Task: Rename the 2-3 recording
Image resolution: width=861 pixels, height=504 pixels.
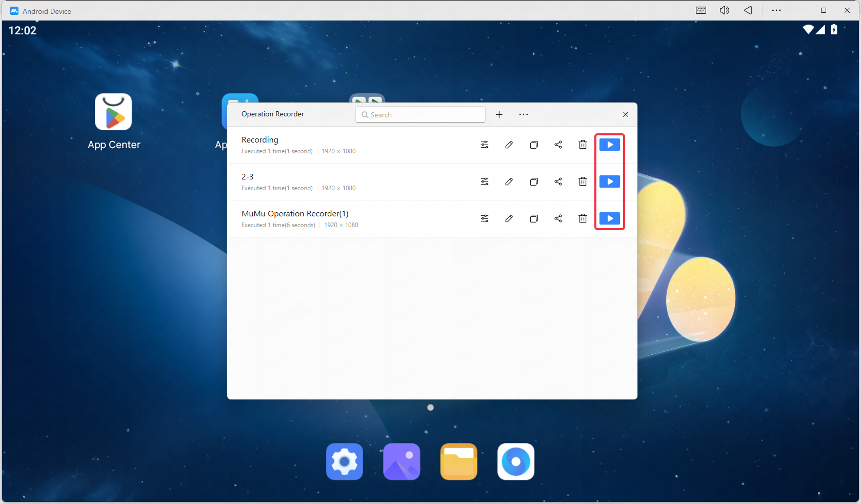Action: tap(509, 182)
